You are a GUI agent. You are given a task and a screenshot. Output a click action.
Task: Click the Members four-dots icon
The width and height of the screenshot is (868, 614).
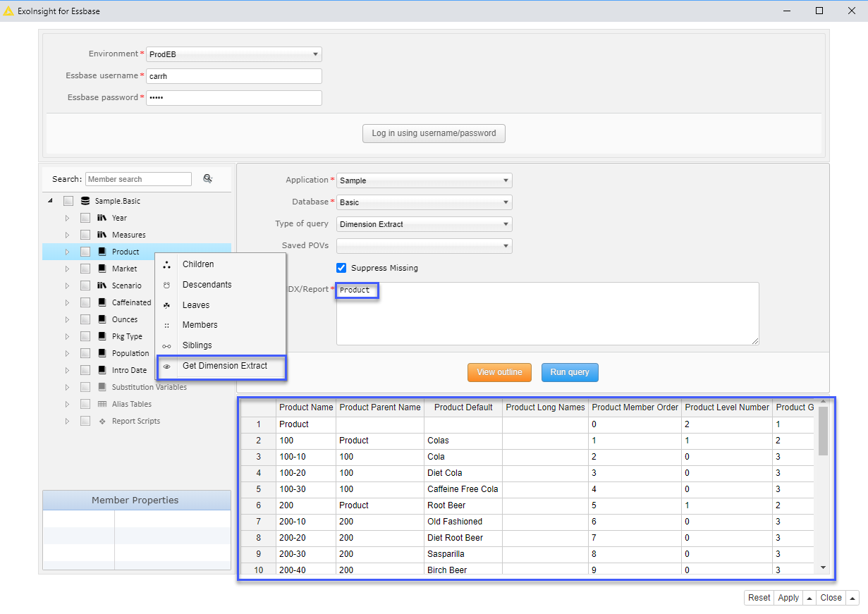pos(166,326)
